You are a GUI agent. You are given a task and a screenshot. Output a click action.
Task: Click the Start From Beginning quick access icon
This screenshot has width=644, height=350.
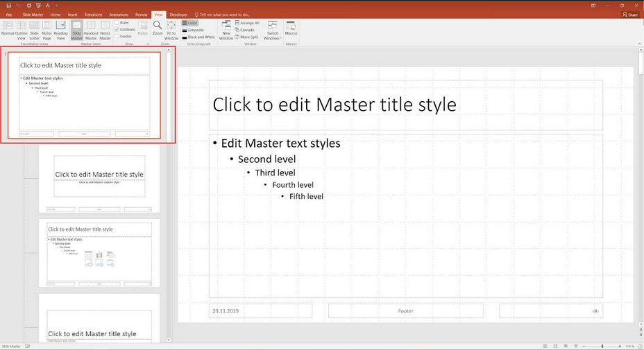pos(39,6)
